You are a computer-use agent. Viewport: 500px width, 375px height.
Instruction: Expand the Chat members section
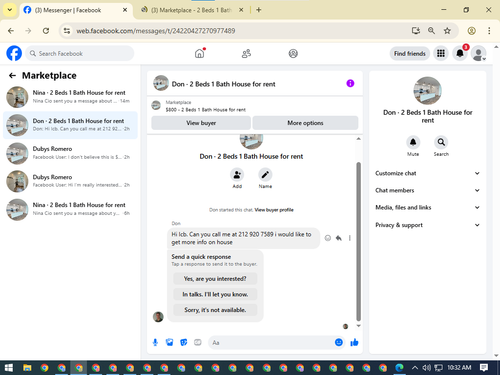[x=427, y=190]
